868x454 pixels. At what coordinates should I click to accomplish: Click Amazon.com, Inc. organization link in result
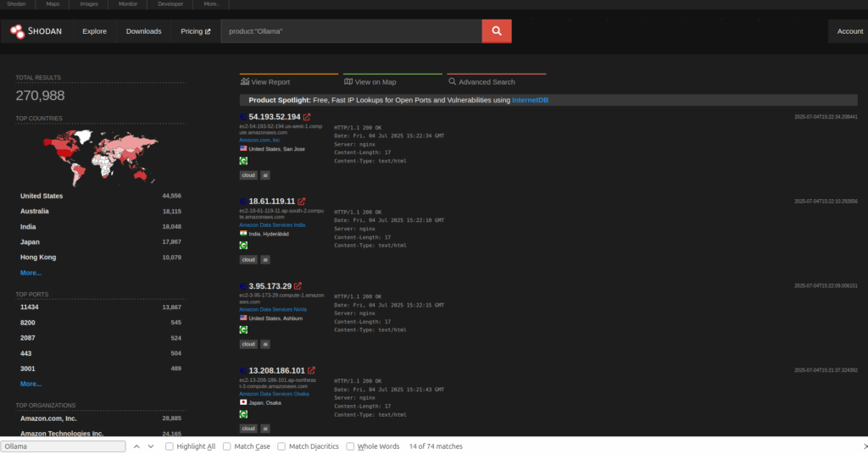[260, 141]
